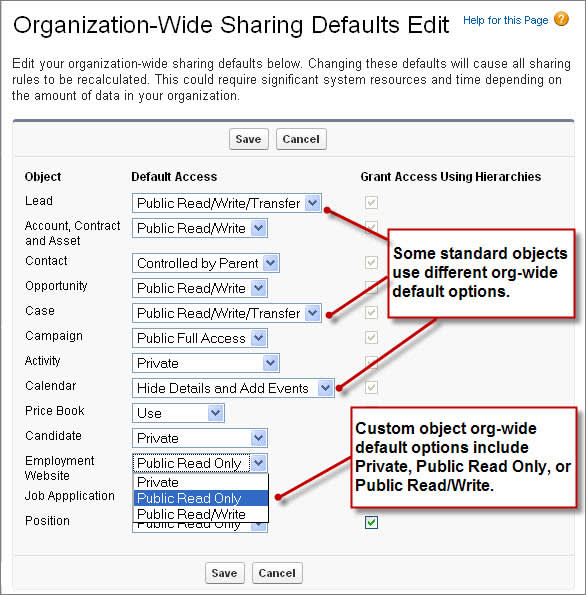Toggle the Lead hierarchy access checkbox
Viewport: 586px width, 595px height.
371,202
